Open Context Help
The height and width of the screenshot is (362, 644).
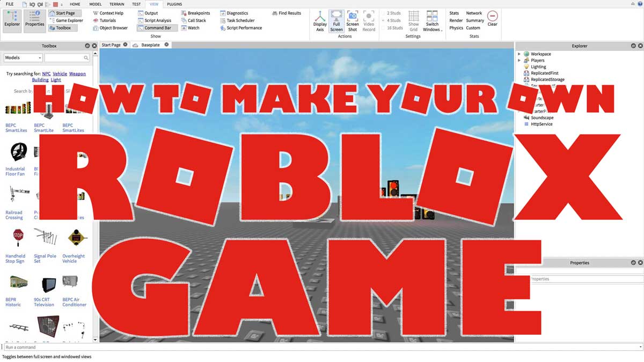coord(107,13)
